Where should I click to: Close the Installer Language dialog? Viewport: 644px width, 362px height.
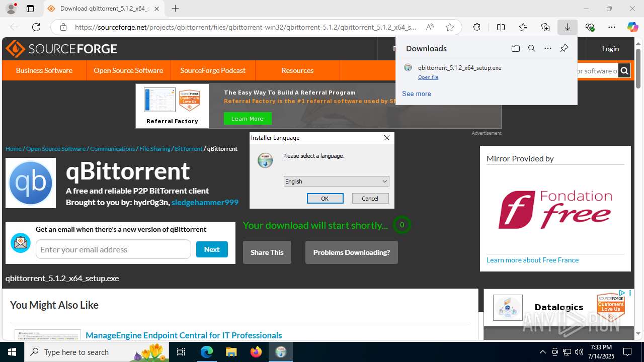(387, 138)
